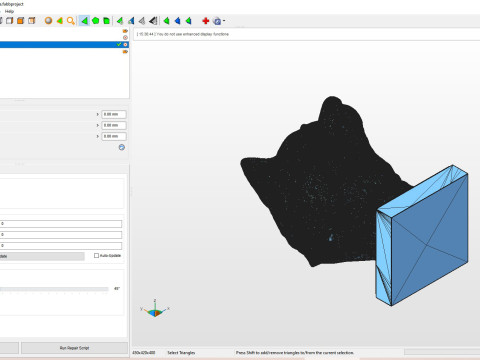Expand the arrow beside the third mm field
480x360 pixels.
(x=98, y=136)
